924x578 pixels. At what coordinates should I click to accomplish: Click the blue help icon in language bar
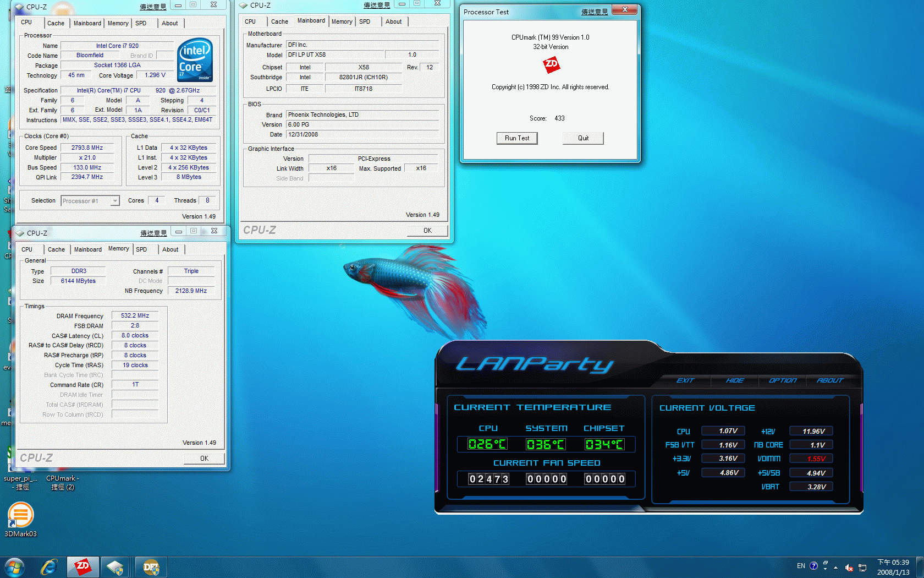[813, 565]
